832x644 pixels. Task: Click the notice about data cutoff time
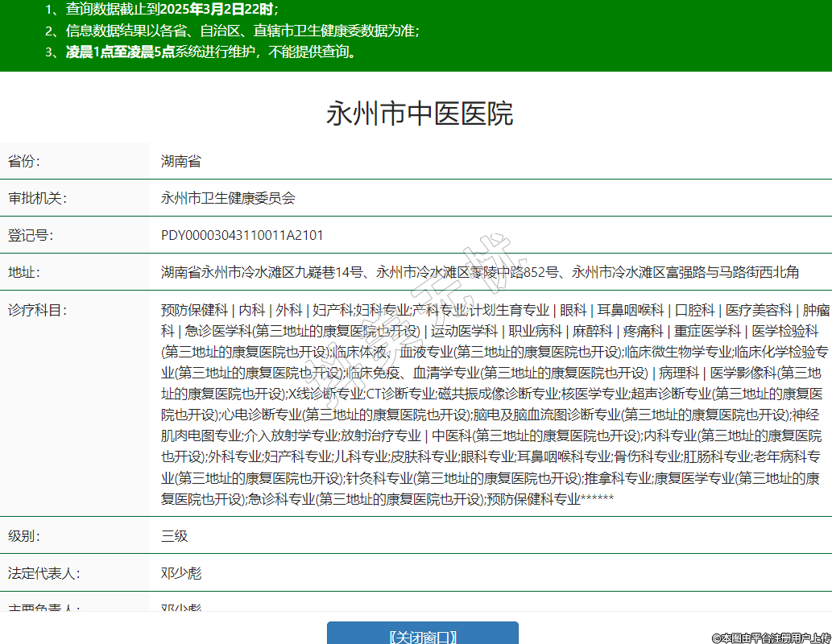pyautogui.click(x=162, y=10)
